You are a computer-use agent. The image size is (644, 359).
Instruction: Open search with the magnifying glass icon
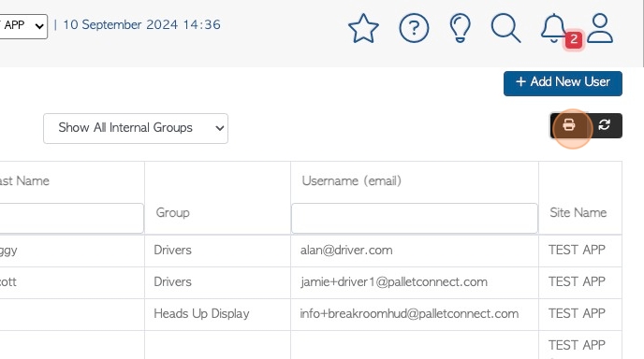pos(505,28)
